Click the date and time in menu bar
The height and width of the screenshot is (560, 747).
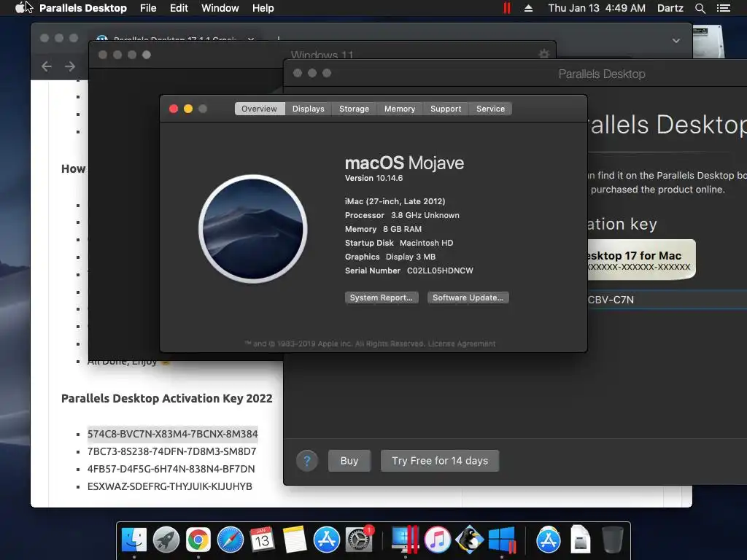(x=597, y=8)
